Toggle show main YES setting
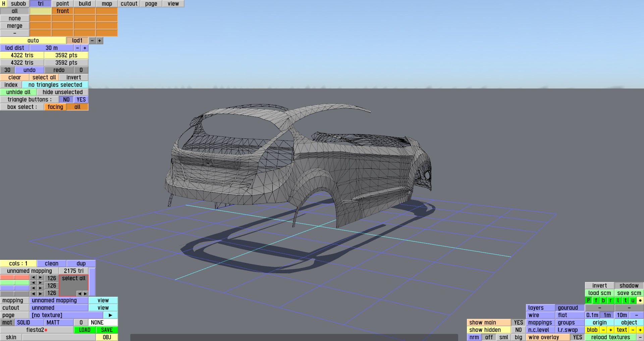The height and width of the screenshot is (341, 644). click(x=519, y=323)
